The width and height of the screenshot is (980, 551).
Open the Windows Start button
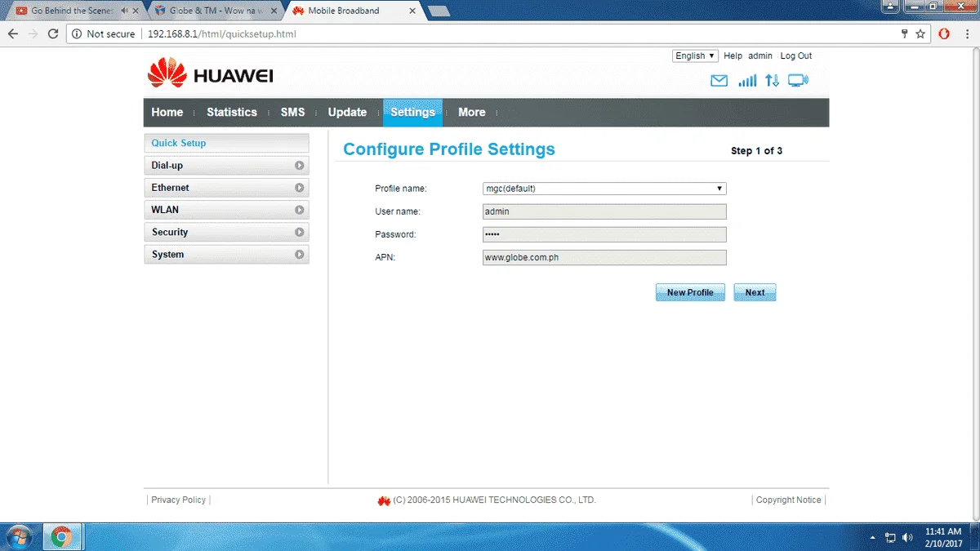click(17, 537)
